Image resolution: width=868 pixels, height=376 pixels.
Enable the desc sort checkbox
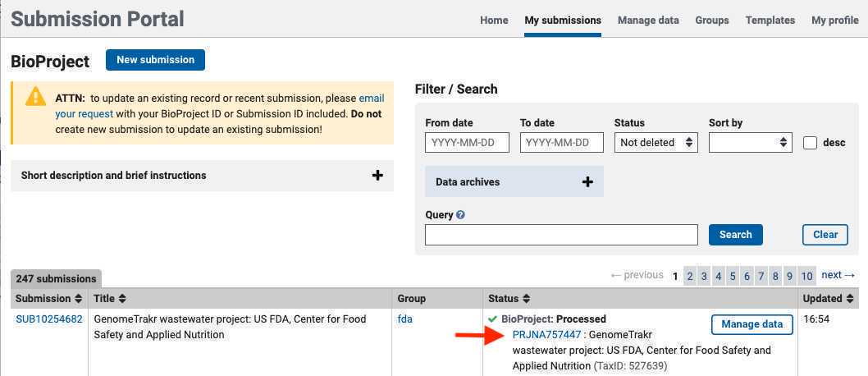tap(811, 143)
